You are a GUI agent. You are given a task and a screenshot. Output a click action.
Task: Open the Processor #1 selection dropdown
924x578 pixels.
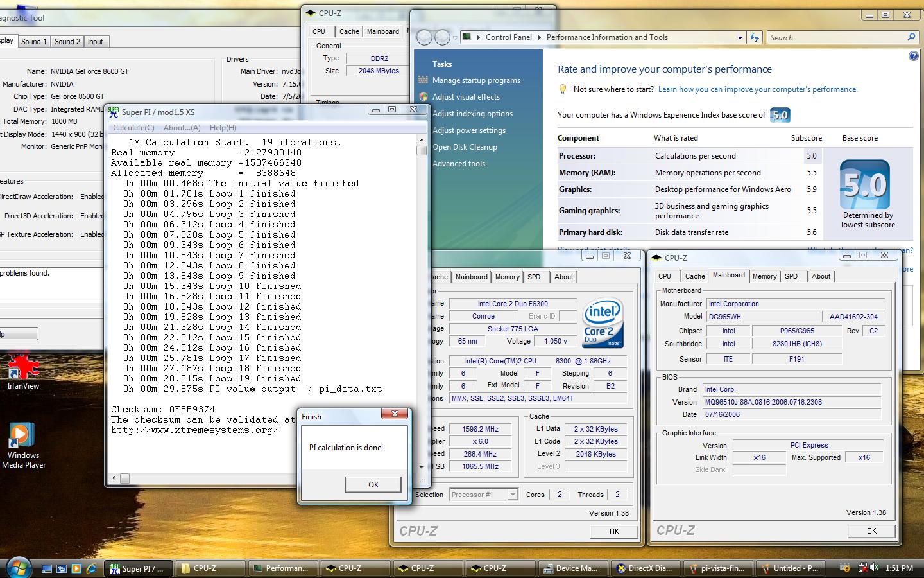tap(512, 495)
